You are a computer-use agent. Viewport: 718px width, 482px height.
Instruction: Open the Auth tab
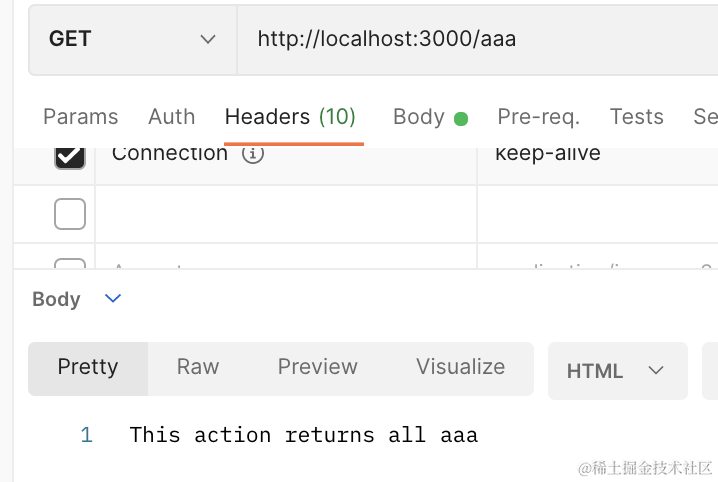tap(171, 117)
